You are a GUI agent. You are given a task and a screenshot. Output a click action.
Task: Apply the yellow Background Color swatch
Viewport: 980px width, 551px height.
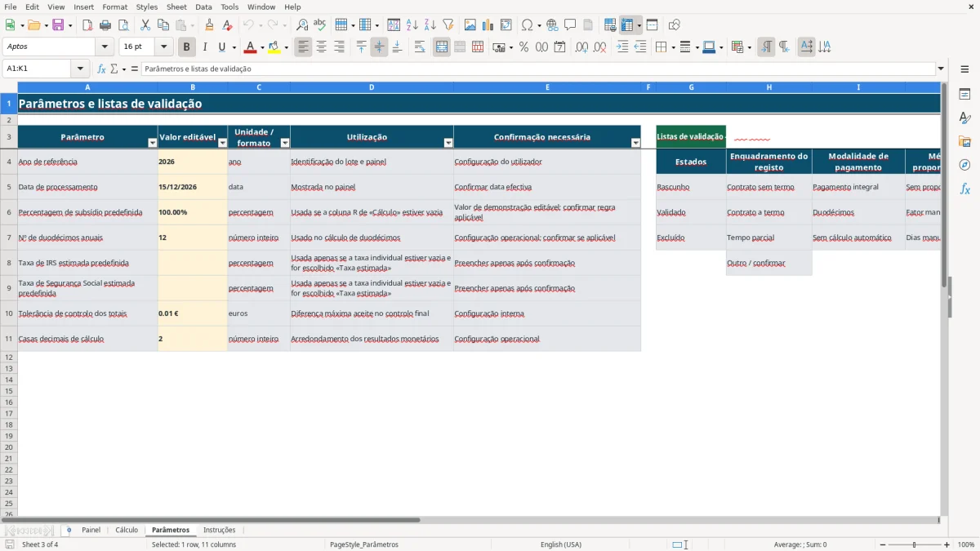click(274, 47)
